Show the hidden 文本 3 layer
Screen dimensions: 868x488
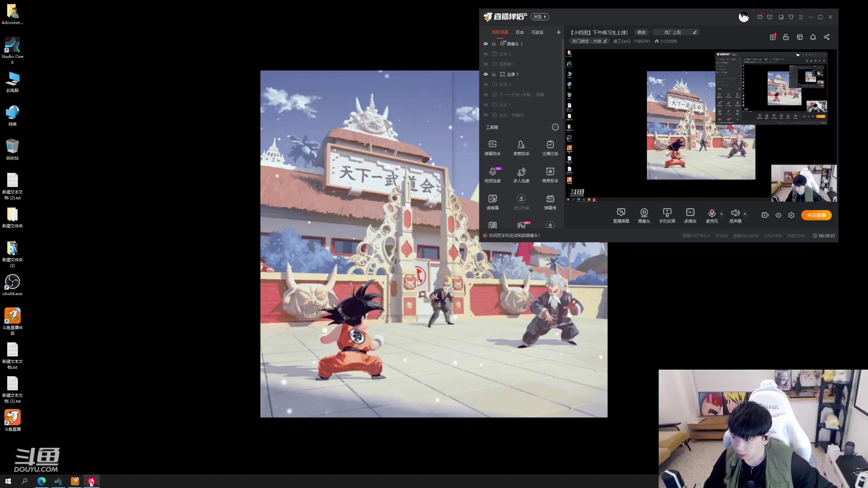[486, 54]
